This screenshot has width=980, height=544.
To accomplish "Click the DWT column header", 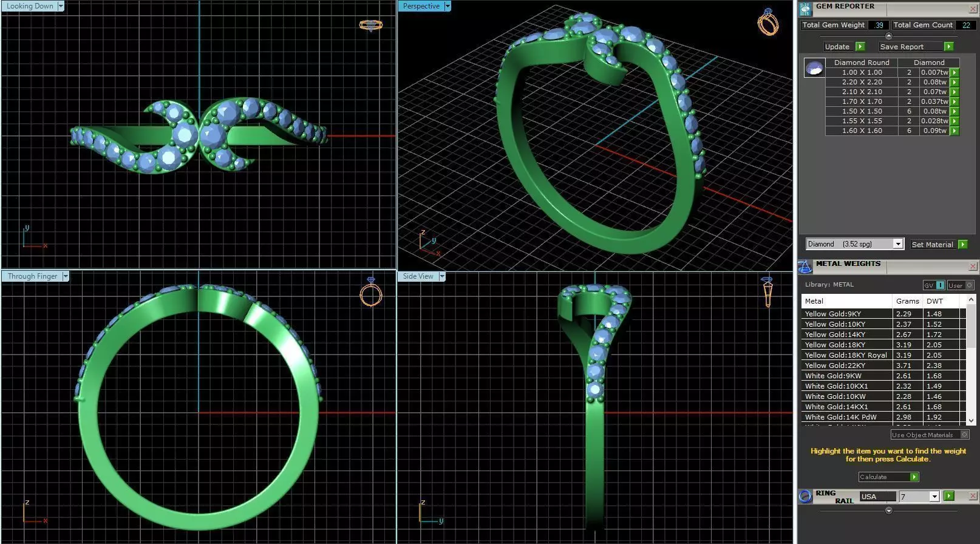I will click(x=941, y=301).
